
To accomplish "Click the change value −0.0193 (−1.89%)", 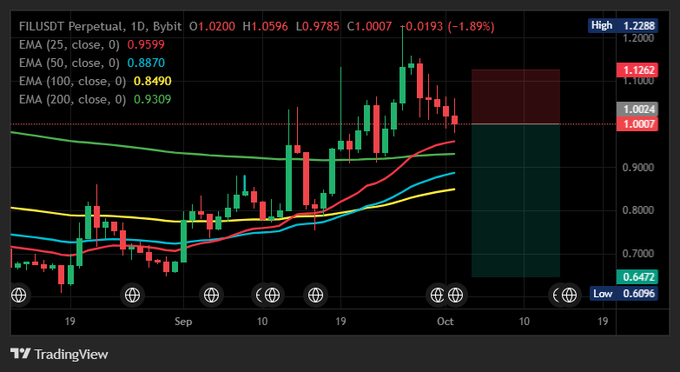I will tap(447, 26).
